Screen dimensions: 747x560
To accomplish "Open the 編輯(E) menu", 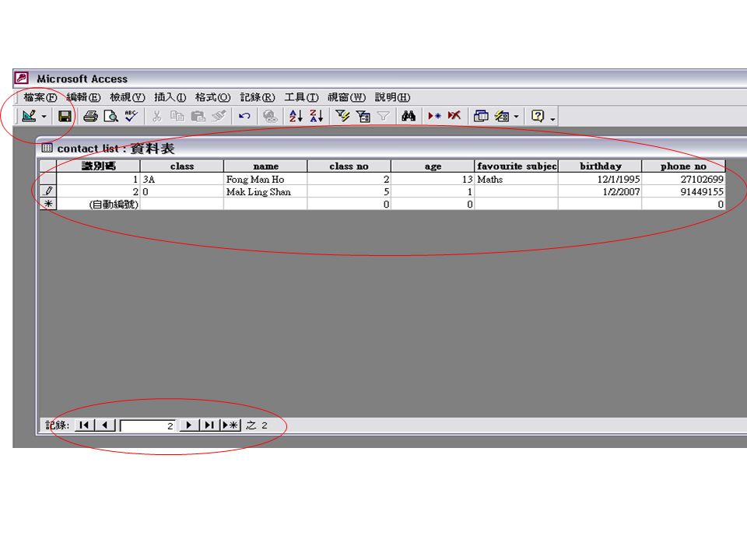I will pyautogui.click(x=83, y=97).
